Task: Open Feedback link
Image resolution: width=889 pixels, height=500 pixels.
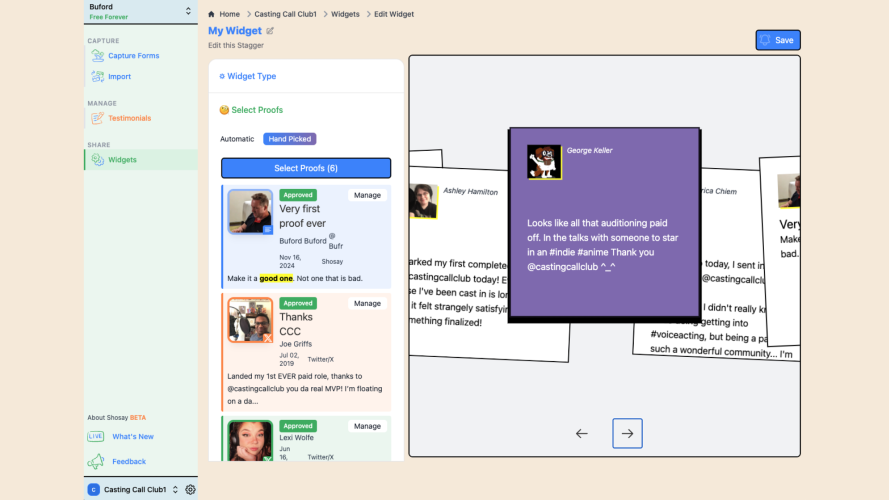Action: [x=129, y=461]
